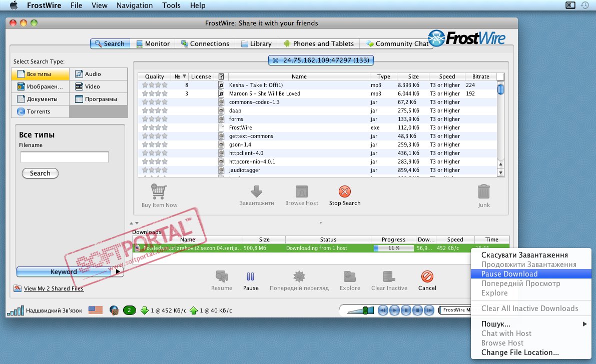Select Программы search type
Screen dimensions: 596x364
(x=99, y=99)
